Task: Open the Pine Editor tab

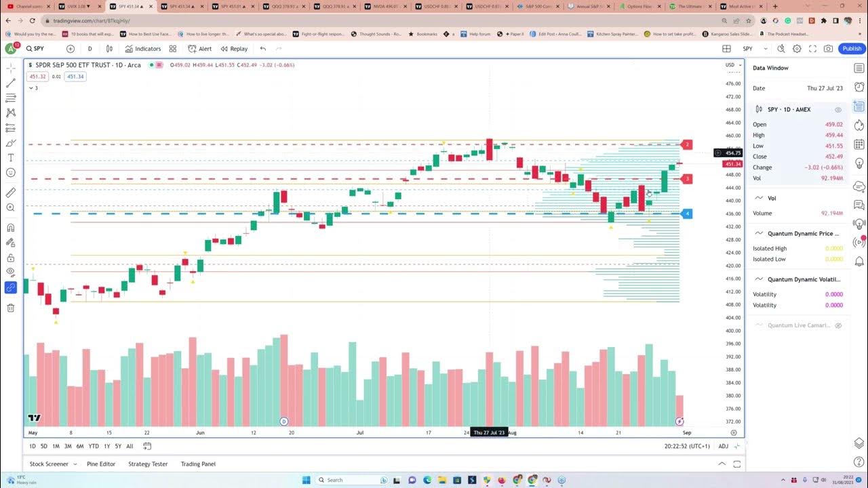Action: [101, 464]
